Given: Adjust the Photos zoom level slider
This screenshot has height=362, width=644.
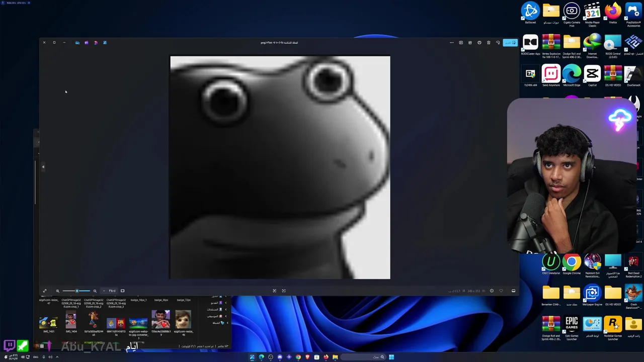Looking at the screenshot, I should point(76,291).
